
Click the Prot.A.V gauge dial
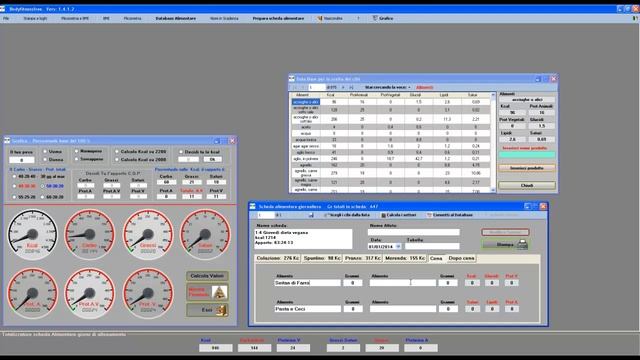coord(89,293)
